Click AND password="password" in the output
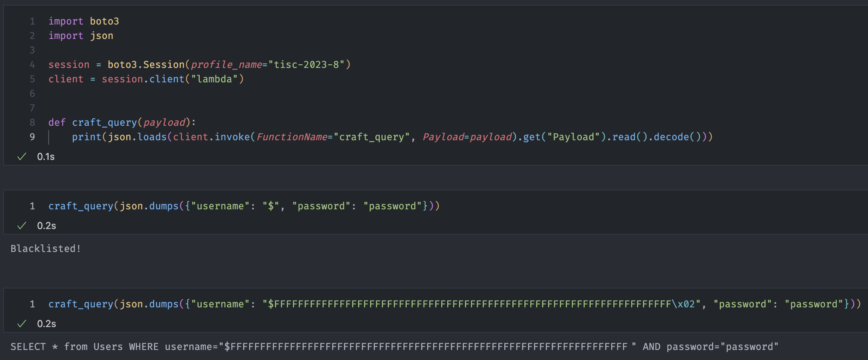The height and width of the screenshot is (360, 868). [710, 347]
